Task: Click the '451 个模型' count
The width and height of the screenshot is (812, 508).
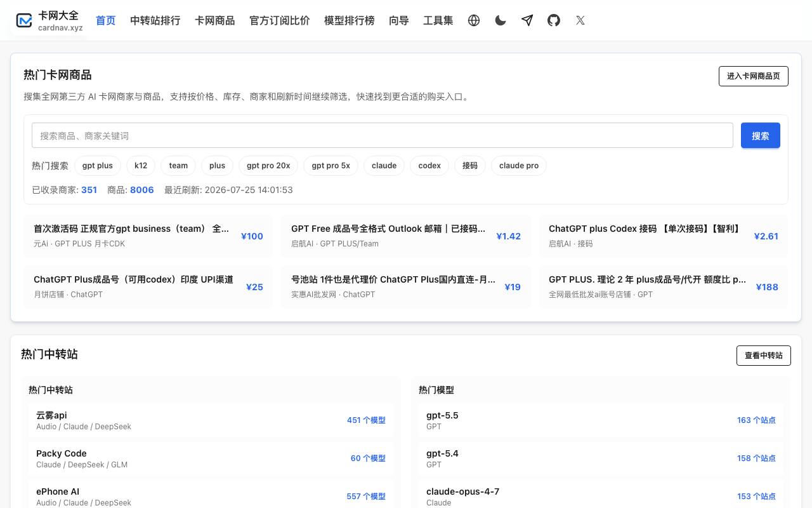Action: [366, 420]
